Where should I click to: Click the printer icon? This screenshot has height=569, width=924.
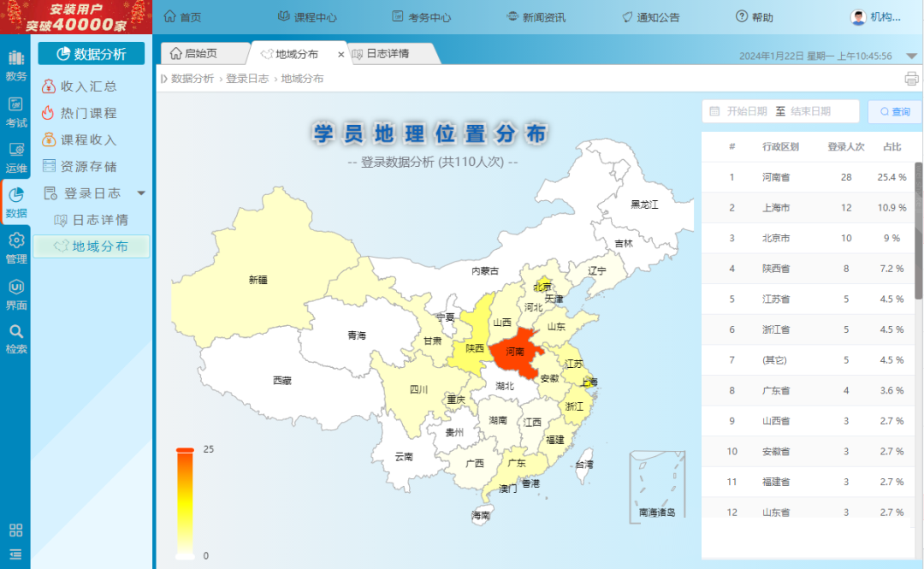point(911,79)
